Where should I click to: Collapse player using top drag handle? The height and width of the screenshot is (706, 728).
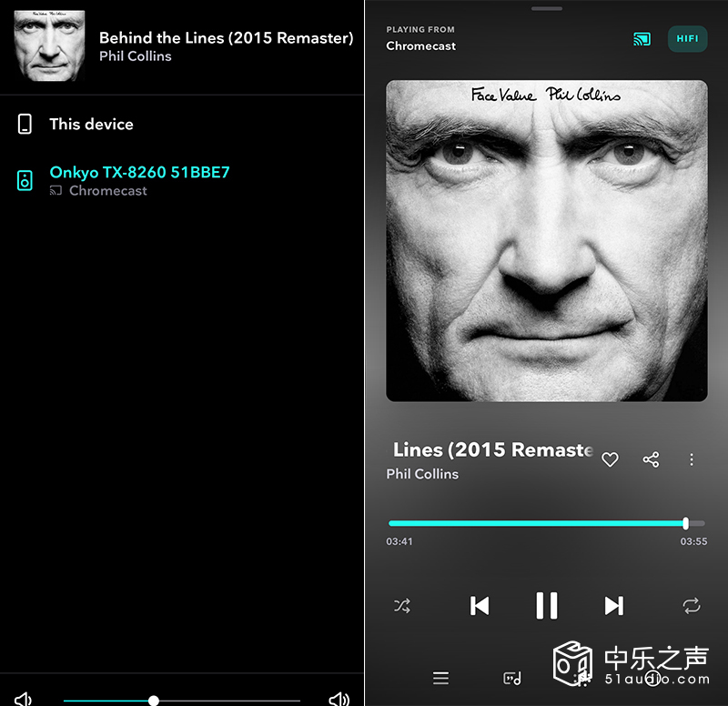[x=547, y=8]
